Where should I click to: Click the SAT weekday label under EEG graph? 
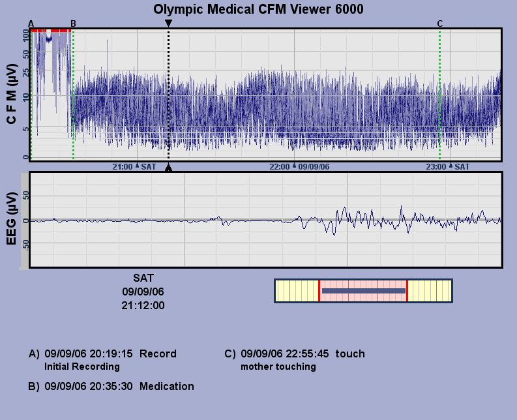(x=143, y=278)
